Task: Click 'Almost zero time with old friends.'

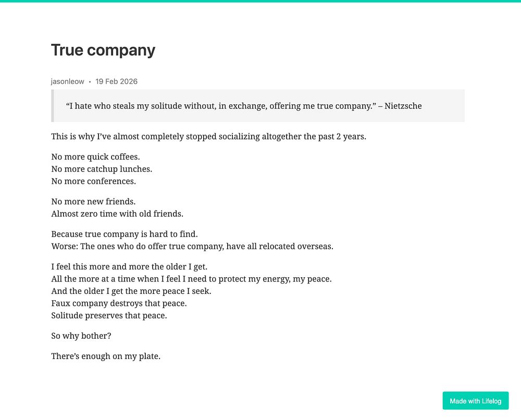Action: point(117,214)
